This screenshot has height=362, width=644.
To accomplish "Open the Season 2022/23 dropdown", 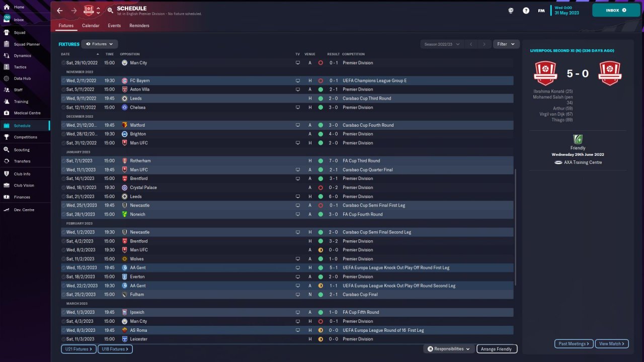I will [442, 44].
